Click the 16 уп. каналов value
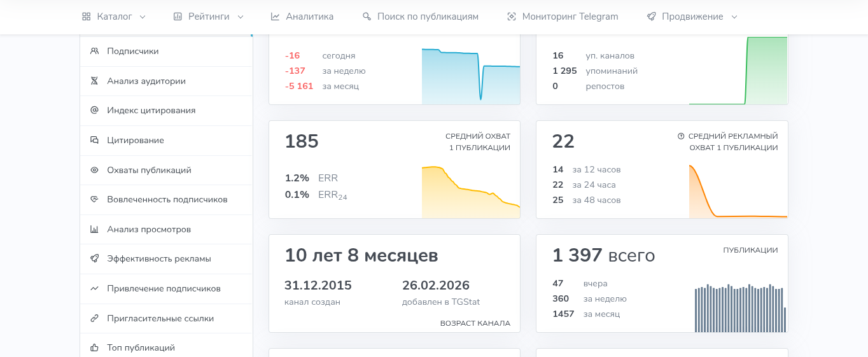 pyautogui.click(x=558, y=55)
